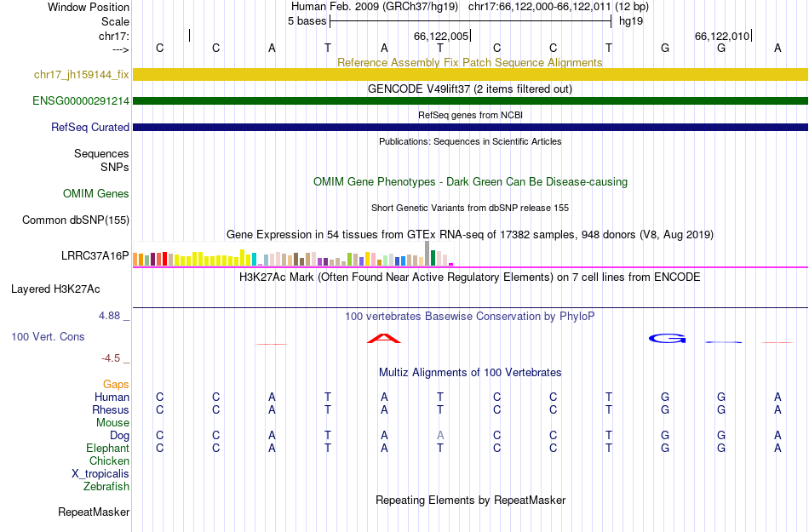Click the mismatched faded A in Dog row
The image size is (809, 532).
(440, 435)
